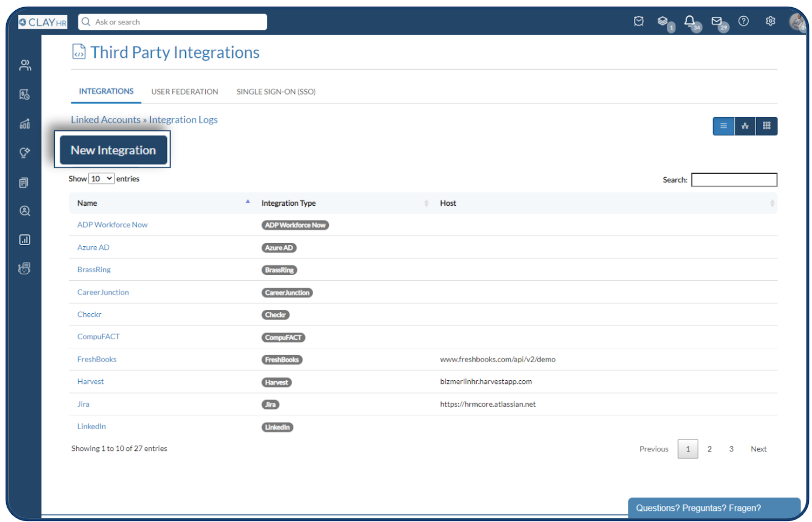Click the https://hrmcore.atlassian.net host cell
Screen dimensions: 812x522
[488, 404]
